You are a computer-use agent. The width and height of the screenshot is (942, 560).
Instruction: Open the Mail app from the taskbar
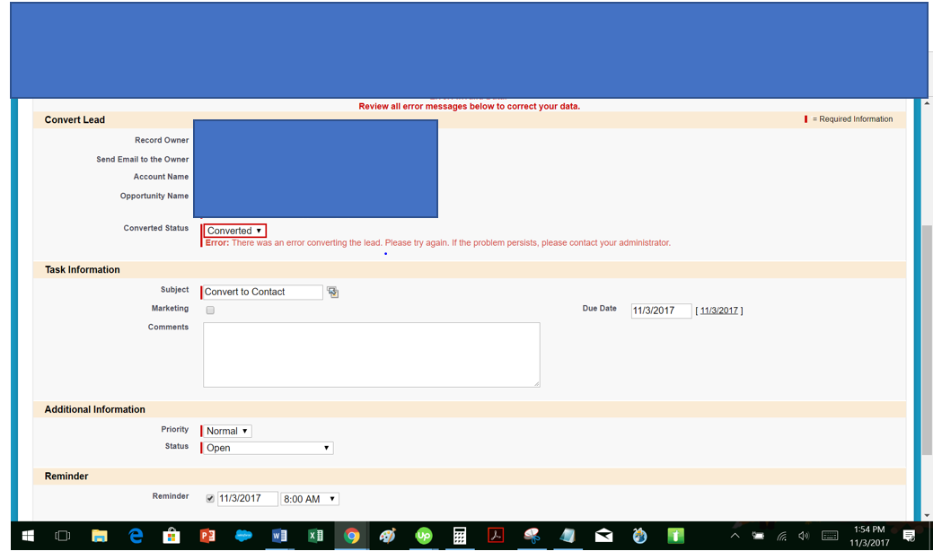click(x=603, y=536)
